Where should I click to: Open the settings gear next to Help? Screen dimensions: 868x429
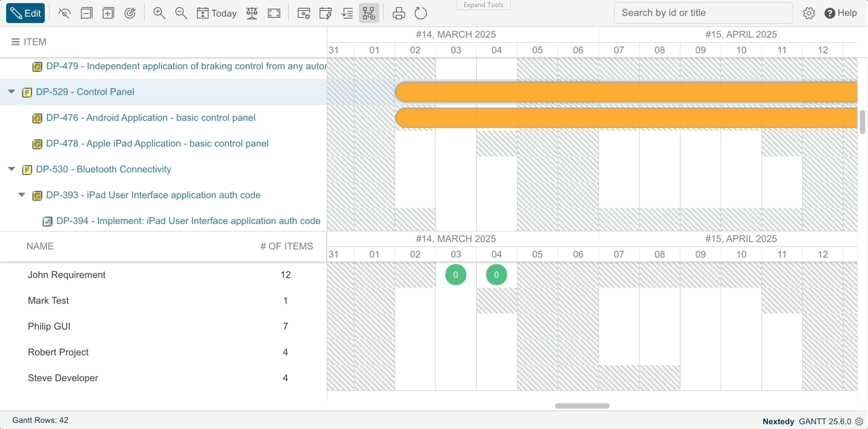(809, 13)
